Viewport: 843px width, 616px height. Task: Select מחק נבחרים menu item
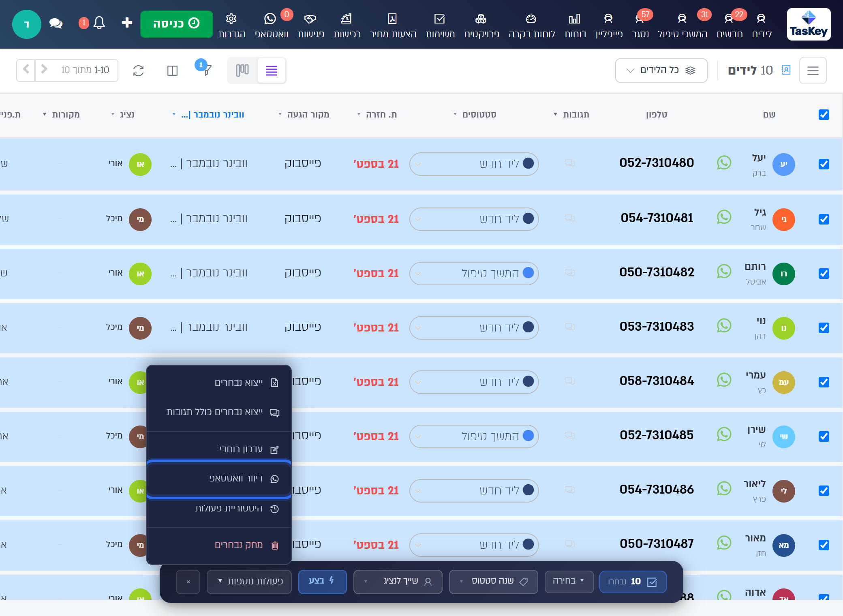(x=219, y=545)
